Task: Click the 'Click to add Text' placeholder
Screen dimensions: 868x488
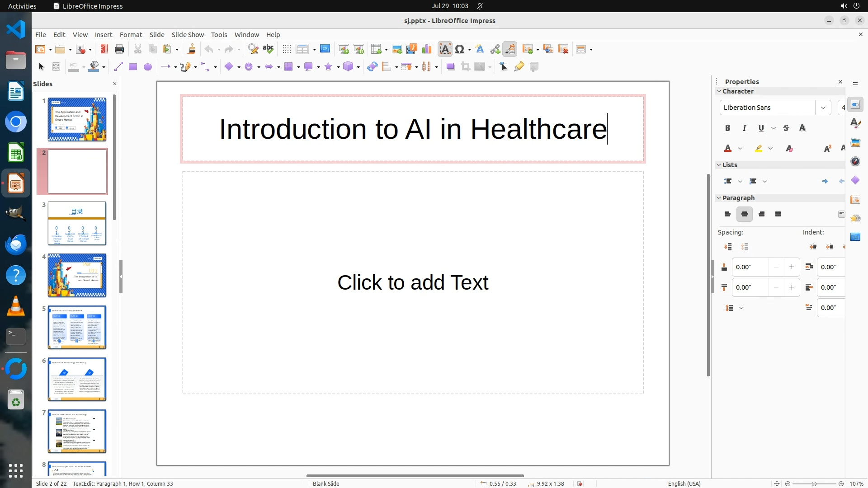Action: pyautogui.click(x=412, y=282)
